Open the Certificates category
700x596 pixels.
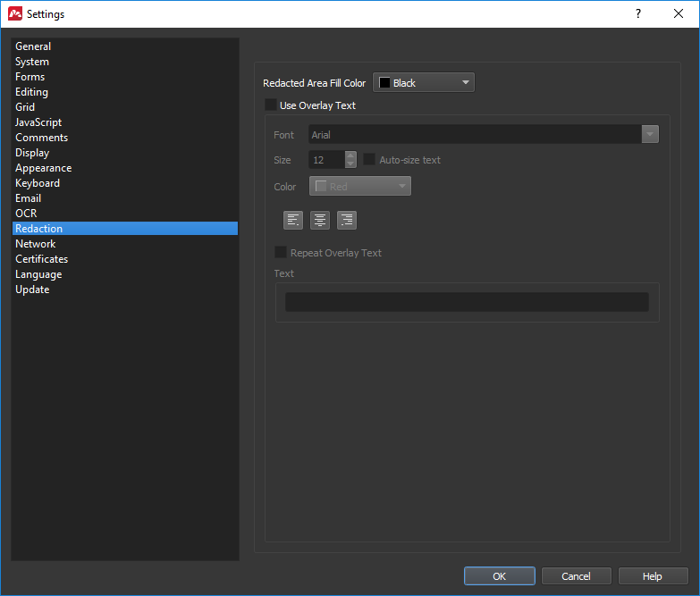tap(125, 259)
